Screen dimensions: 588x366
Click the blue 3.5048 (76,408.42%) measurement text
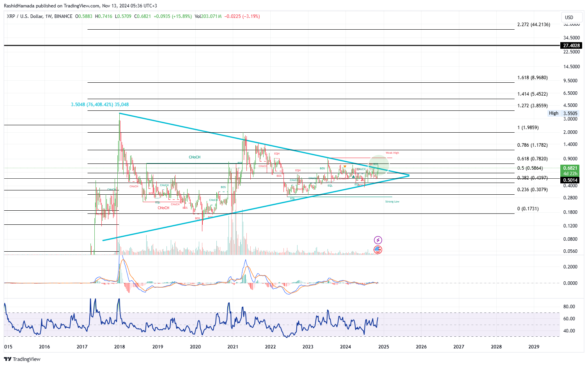[x=100, y=105]
